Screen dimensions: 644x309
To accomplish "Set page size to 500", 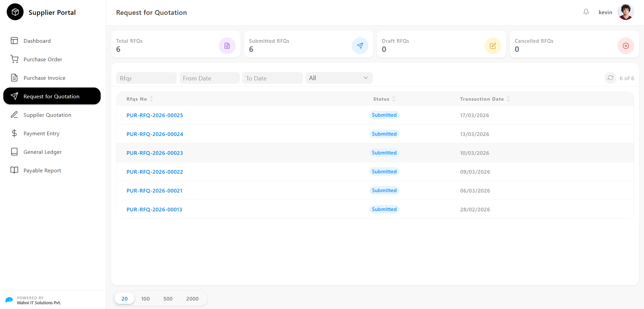I will click(168, 299).
